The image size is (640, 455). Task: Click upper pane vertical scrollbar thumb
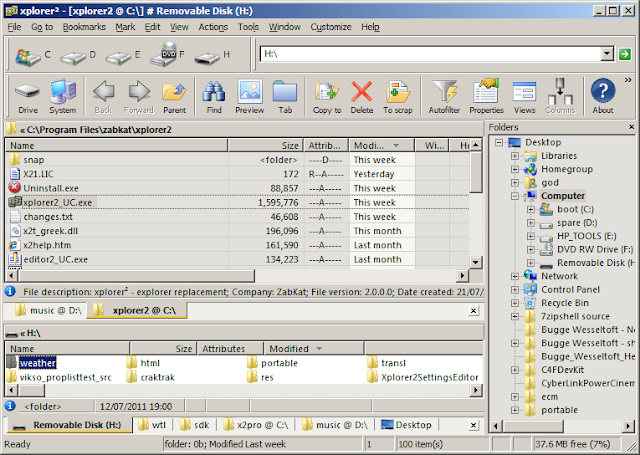coord(476,172)
